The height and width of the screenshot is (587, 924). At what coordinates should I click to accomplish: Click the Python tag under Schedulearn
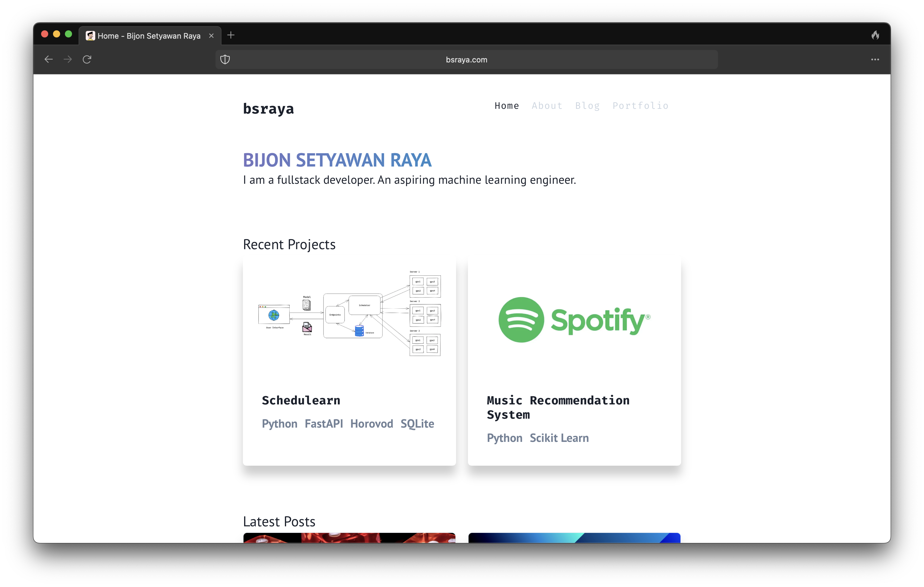point(279,424)
